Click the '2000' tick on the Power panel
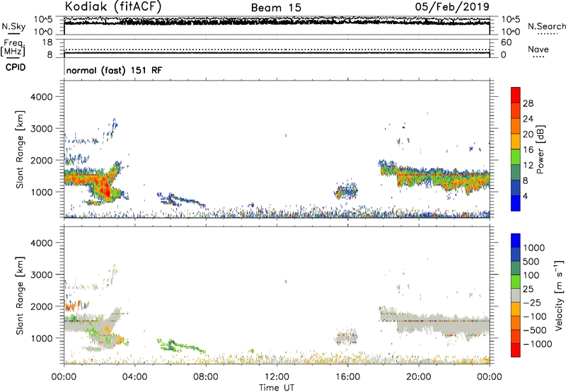 click(41, 160)
